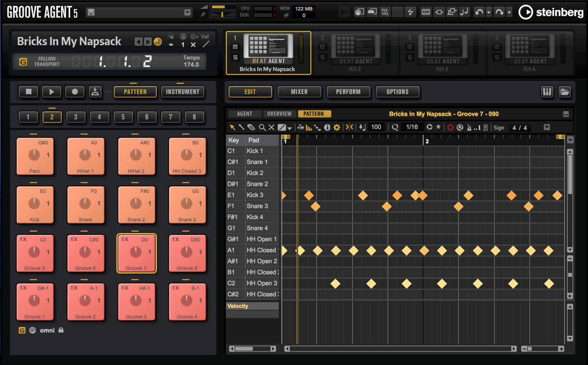This screenshot has width=588, height=365.
Task: Trigger the Groove 5 pattern pad
Action: (x=35, y=253)
